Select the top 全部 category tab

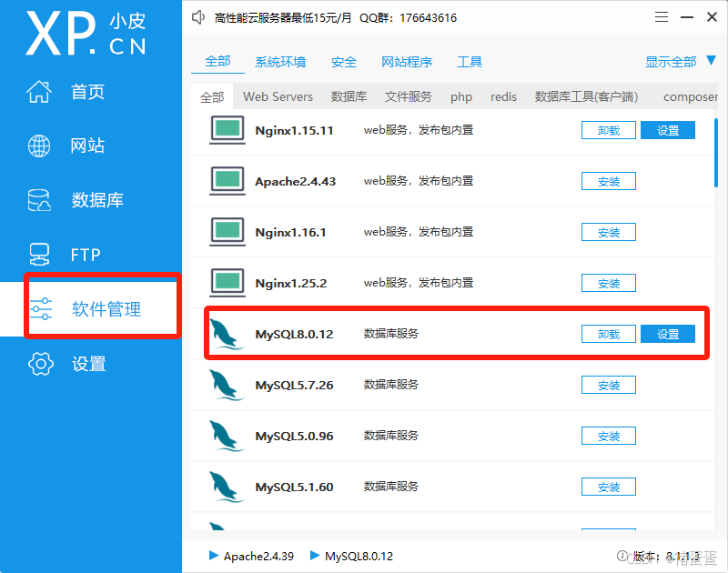pyautogui.click(x=217, y=61)
